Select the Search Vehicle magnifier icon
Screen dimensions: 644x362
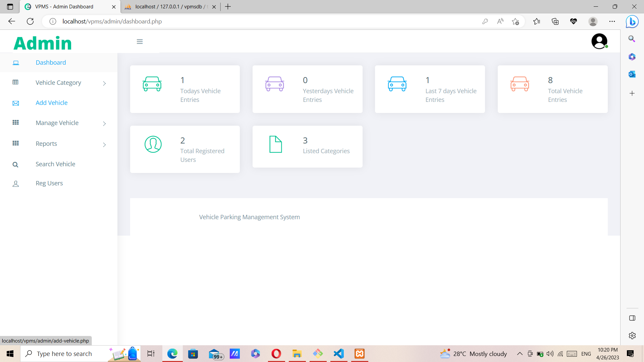click(x=15, y=164)
